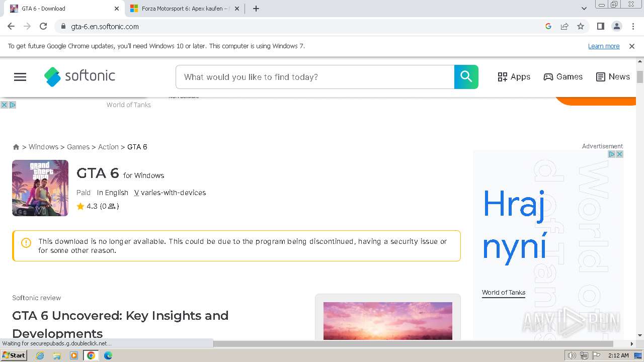Open the Windows breadcrumb link
This screenshot has width=644, height=362.
43,147
